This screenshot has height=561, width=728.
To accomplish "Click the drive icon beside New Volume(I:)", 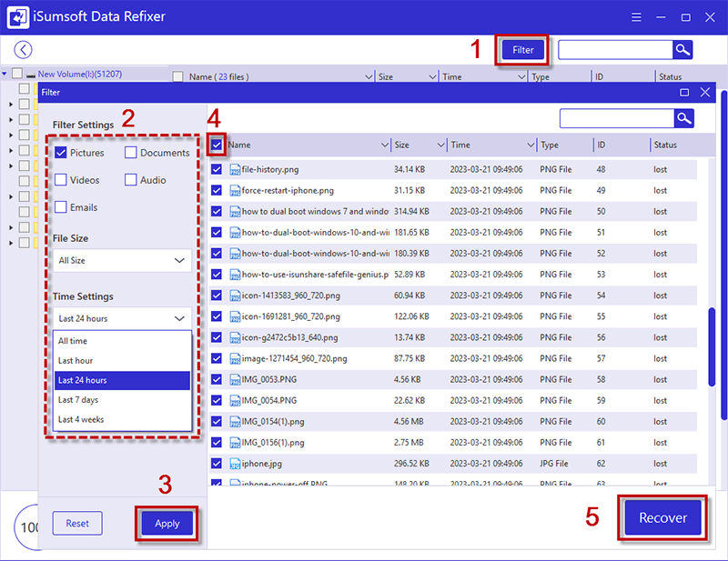I will pyautogui.click(x=31, y=75).
